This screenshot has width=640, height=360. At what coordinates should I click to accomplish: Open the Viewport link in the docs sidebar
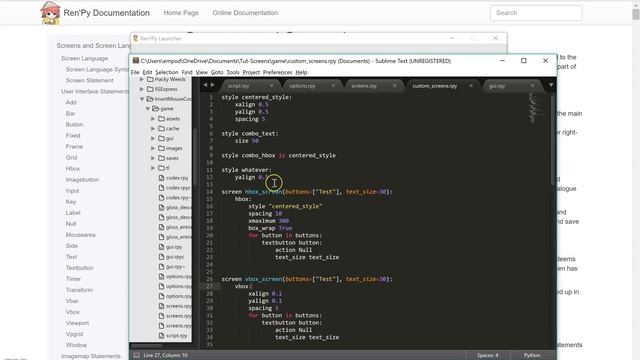(x=77, y=323)
